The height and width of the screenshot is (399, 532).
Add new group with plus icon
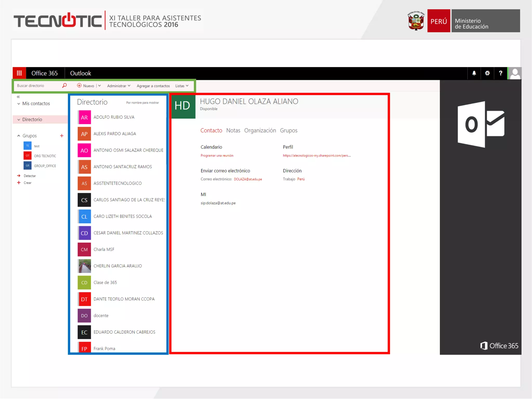click(x=62, y=136)
